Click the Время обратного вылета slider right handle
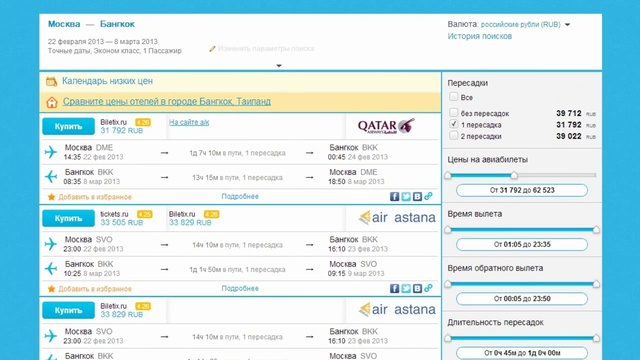 tap(596, 284)
